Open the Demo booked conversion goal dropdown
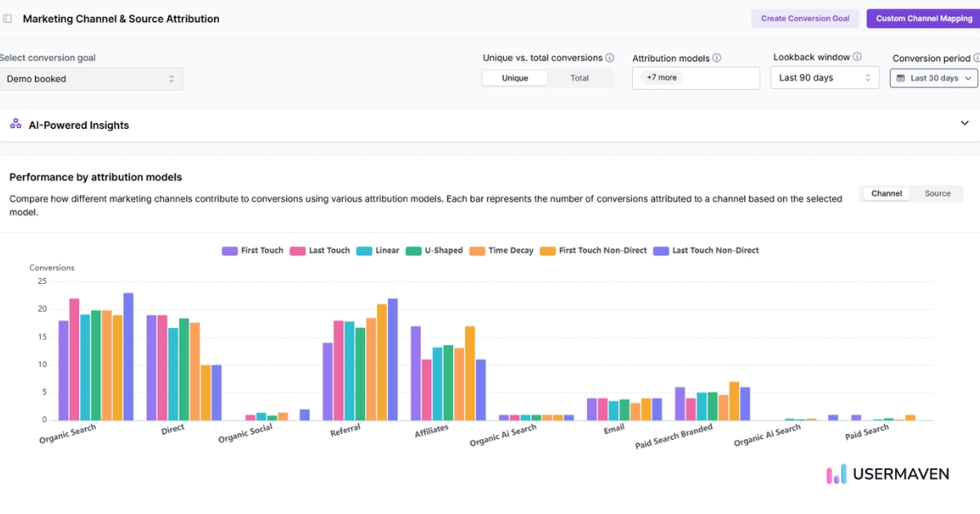The image size is (980, 514). point(91,78)
